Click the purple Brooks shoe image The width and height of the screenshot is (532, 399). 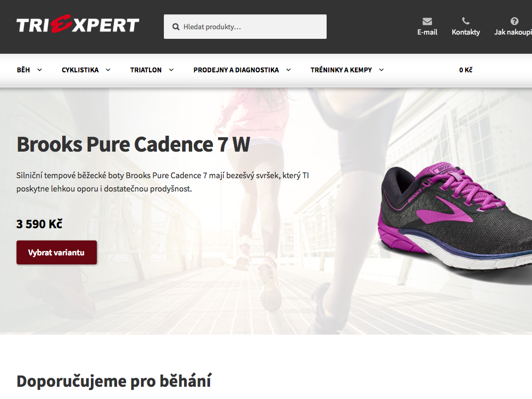(455, 223)
